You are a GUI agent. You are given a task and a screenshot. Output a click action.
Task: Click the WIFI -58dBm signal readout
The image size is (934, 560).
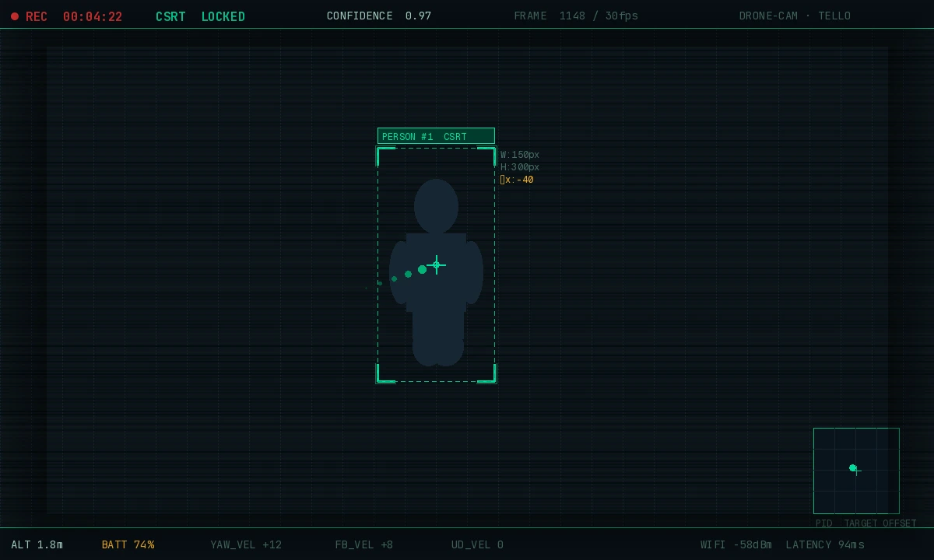(x=736, y=544)
